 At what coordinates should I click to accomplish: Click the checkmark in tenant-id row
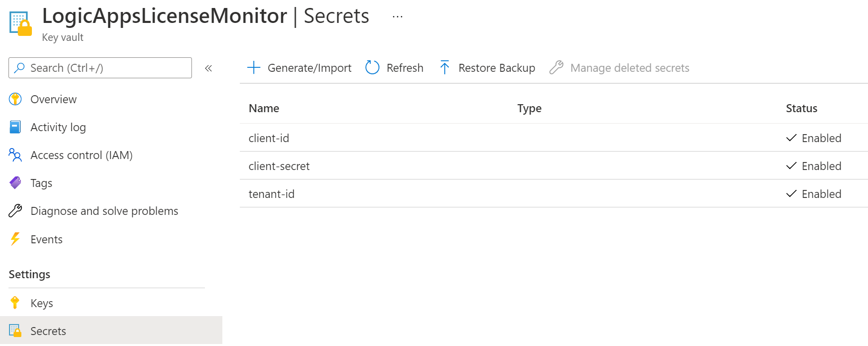point(791,193)
